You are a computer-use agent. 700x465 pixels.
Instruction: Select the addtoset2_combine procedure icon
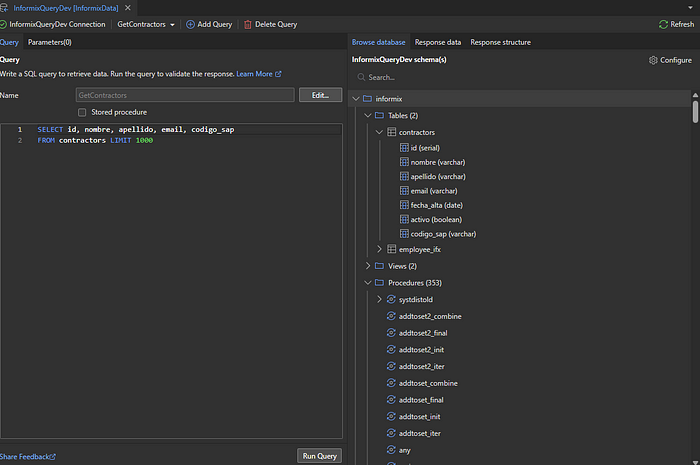click(392, 316)
